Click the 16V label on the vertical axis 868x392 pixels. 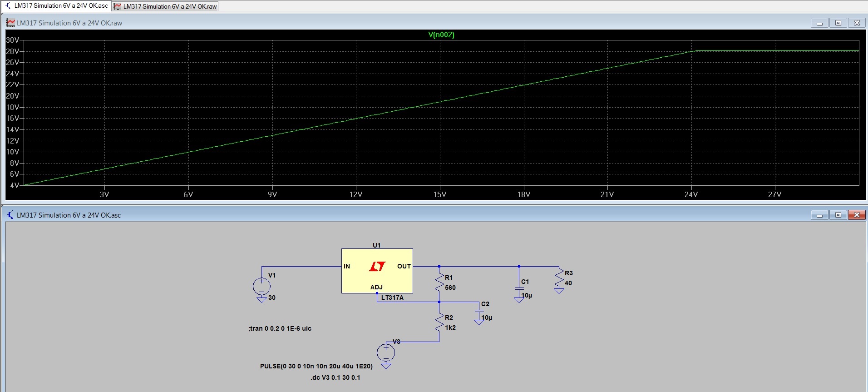click(x=13, y=118)
